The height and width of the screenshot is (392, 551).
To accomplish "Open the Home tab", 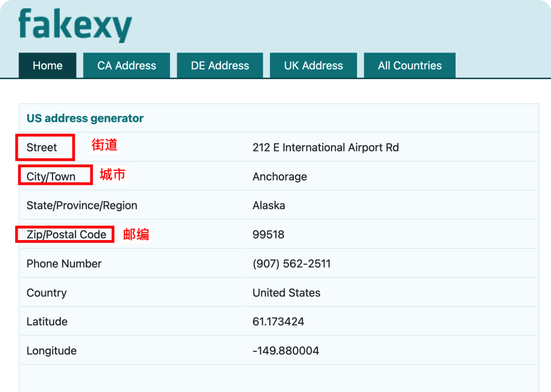I will 47,65.
